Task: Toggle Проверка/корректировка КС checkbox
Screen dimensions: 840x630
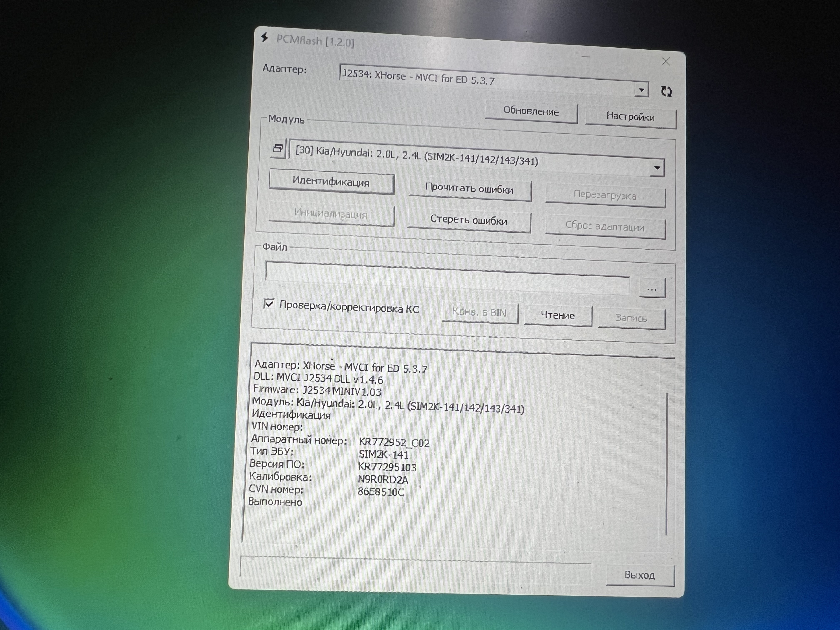Action: coord(269,304)
